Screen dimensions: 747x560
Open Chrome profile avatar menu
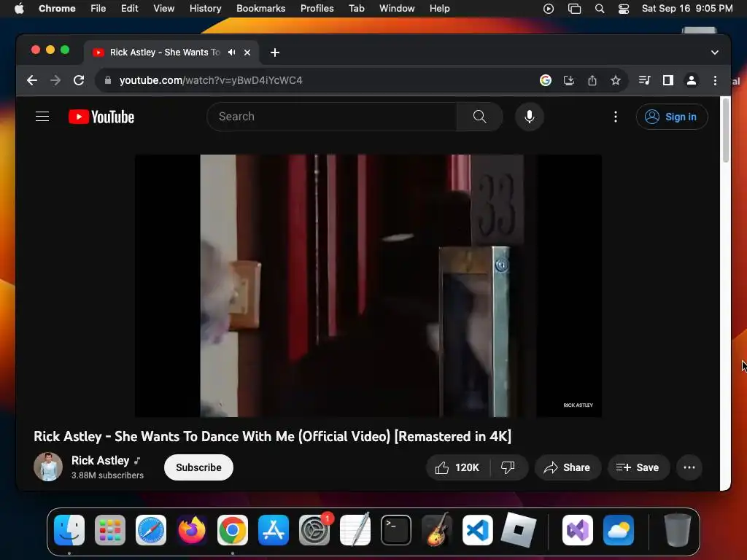pyautogui.click(x=692, y=80)
